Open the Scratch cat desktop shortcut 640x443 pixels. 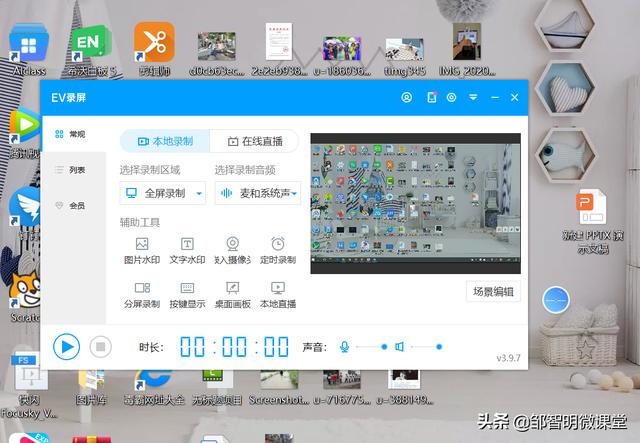[25, 296]
